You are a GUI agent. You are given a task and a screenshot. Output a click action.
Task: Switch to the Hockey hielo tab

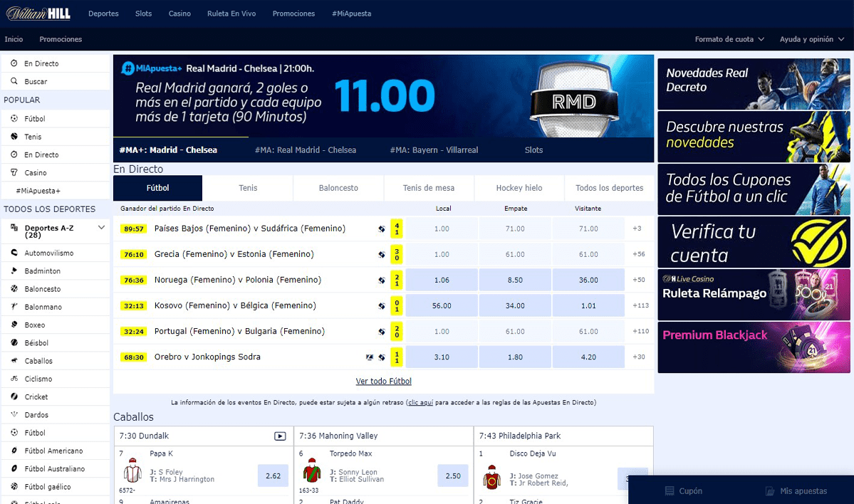click(519, 188)
